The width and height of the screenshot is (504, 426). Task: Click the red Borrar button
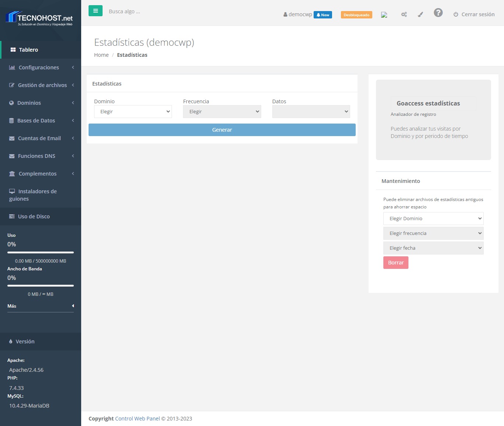pos(396,263)
